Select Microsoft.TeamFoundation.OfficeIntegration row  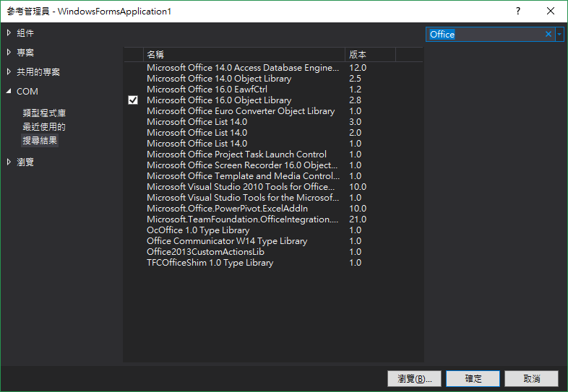click(273, 219)
